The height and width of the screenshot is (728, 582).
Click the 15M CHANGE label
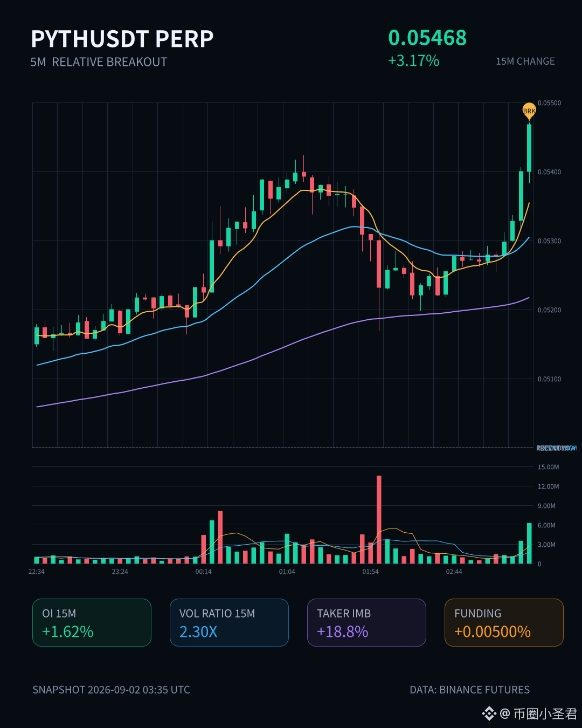click(525, 61)
